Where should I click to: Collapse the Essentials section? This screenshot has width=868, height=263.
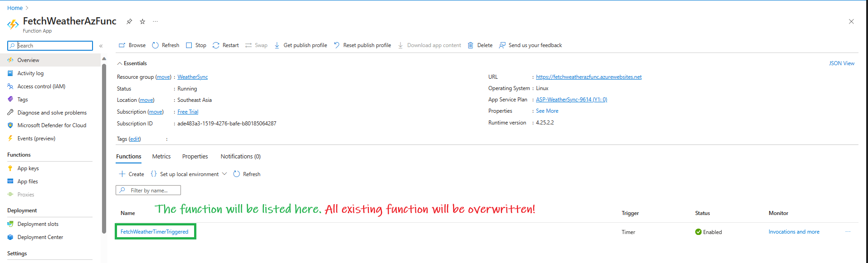pyautogui.click(x=120, y=63)
